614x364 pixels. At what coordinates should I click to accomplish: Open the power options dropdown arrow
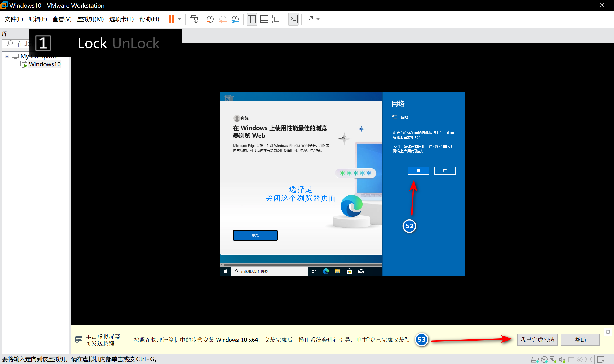[x=180, y=19]
